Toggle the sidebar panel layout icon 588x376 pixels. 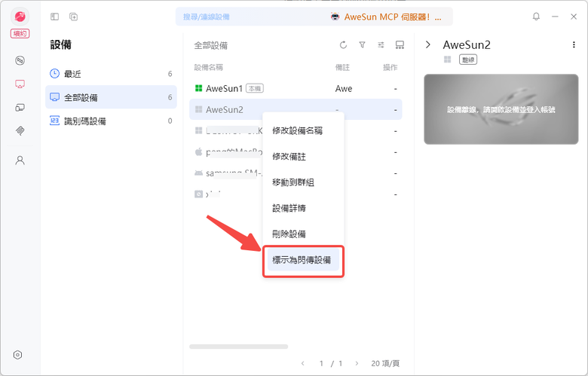pos(55,17)
